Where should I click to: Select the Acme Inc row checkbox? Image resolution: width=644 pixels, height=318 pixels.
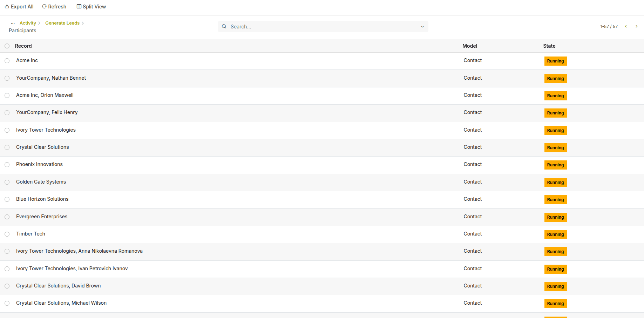tap(7, 61)
